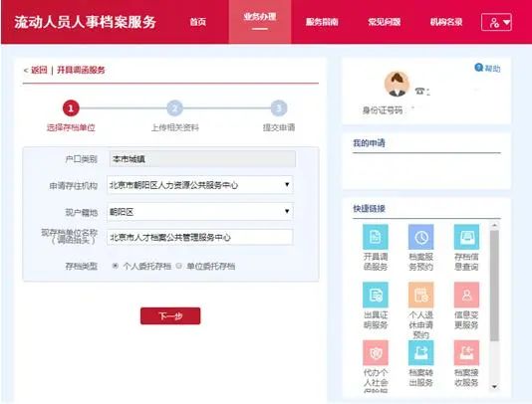Click the 下一步 button
This screenshot has width=532, height=404.
(170, 315)
